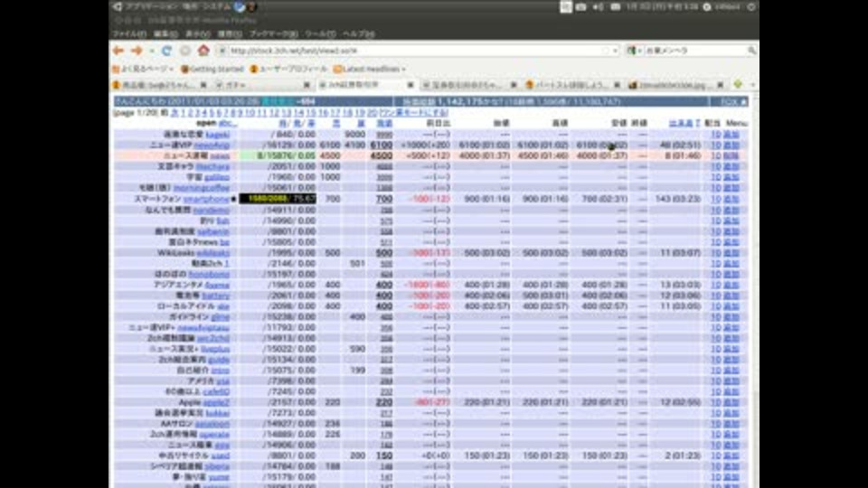868x488 pixels.
Task: Open the siberia board link
Action: pyautogui.click(x=217, y=466)
